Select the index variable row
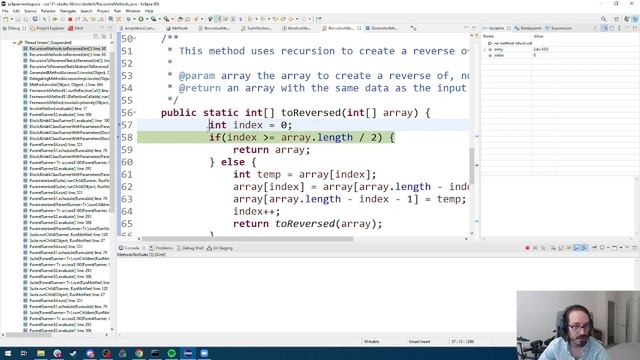 [x=559, y=55]
